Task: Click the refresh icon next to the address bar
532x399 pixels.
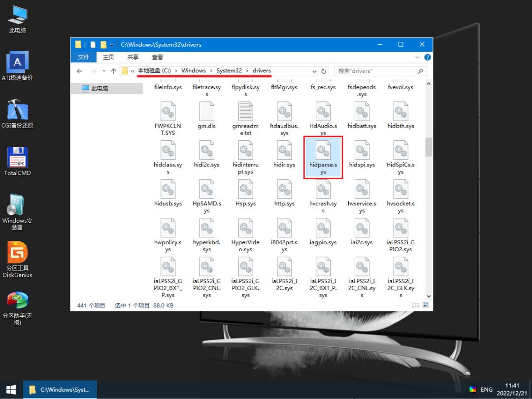Action: coord(323,70)
